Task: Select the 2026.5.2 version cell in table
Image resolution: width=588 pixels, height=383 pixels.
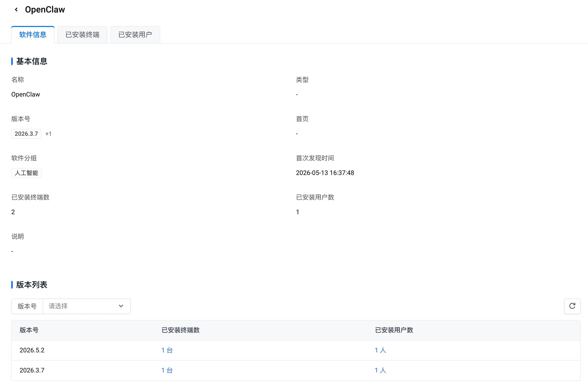Action: [32, 350]
